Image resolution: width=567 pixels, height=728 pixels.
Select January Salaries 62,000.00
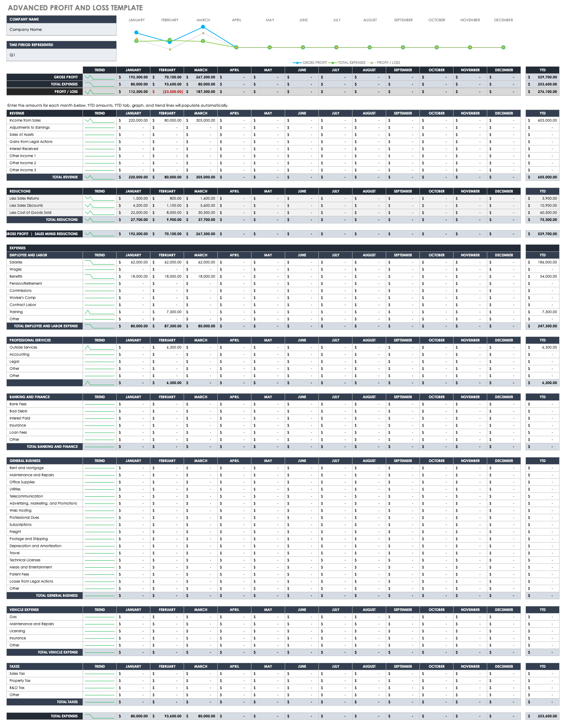click(133, 262)
